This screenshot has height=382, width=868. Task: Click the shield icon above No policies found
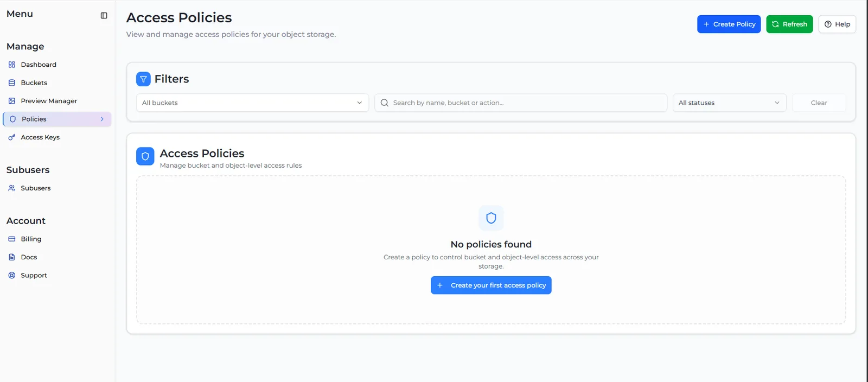(x=491, y=218)
